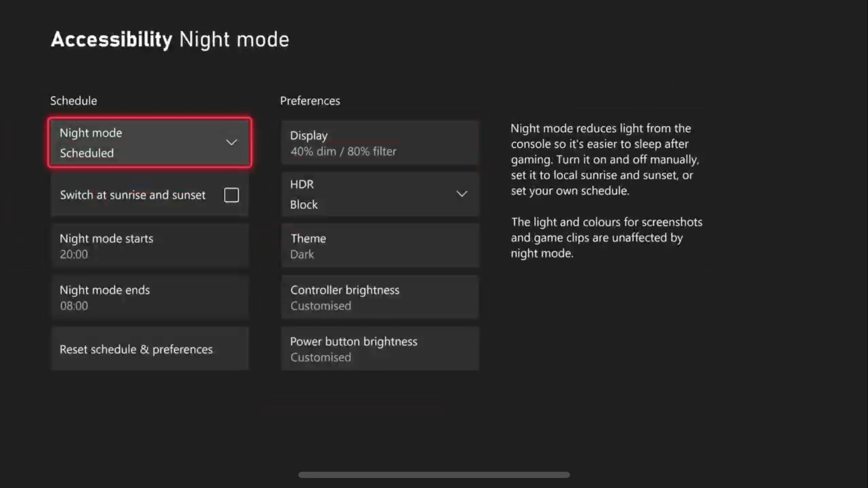Adjust the display brightness slider
The height and width of the screenshot is (488, 868).
click(380, 142)
